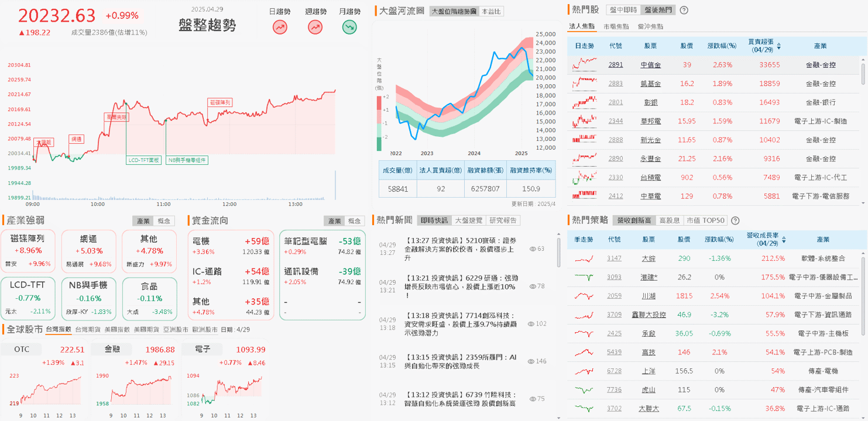Screen dimensions: 868x421
Task: Open 鑫聯大投控 stock link
Action: 650,315
